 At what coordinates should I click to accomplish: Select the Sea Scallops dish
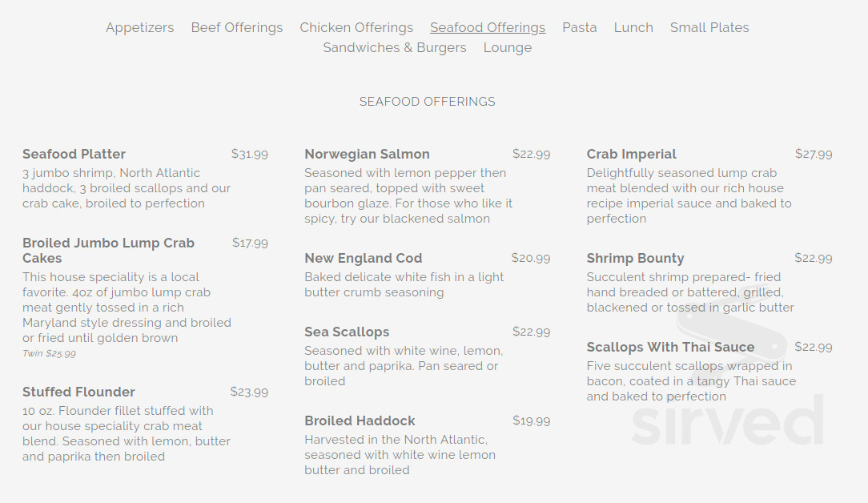coord(347,332)
